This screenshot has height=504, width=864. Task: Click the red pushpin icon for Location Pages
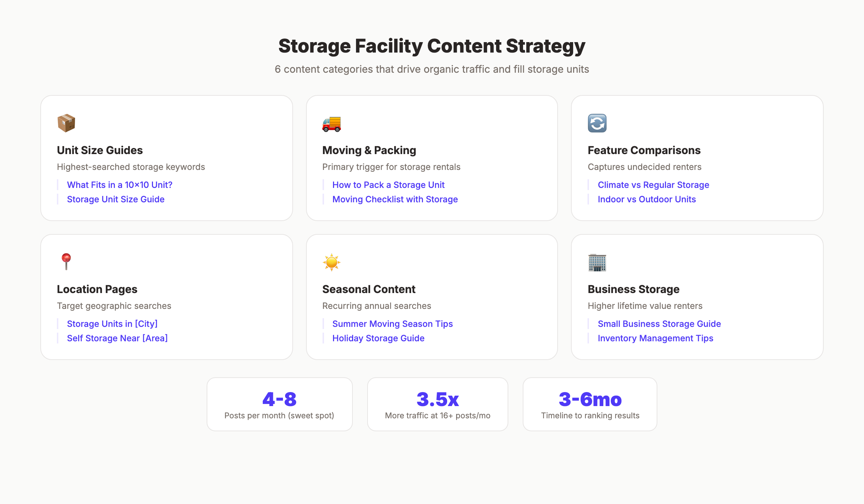coord(66,262)
